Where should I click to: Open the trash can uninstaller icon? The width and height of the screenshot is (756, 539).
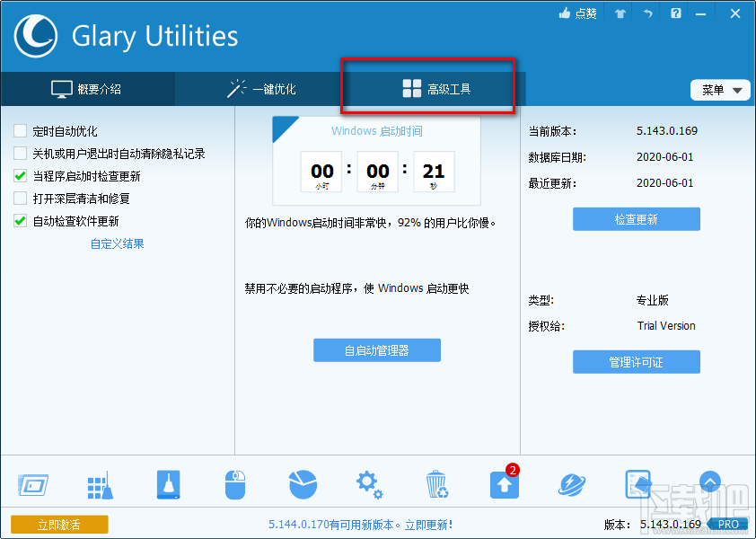[437, 484]
